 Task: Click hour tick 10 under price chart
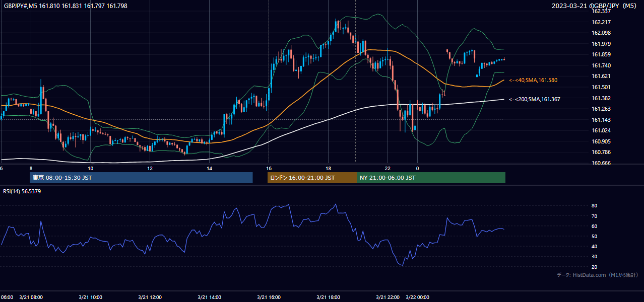pyautogui.click(x=90, y=168)
